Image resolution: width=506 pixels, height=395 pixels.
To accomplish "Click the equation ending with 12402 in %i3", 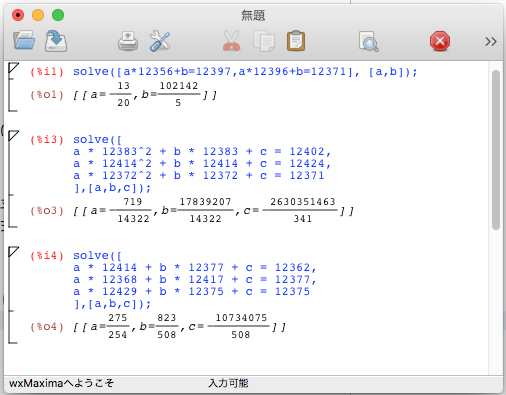I will tap(202, 152).
